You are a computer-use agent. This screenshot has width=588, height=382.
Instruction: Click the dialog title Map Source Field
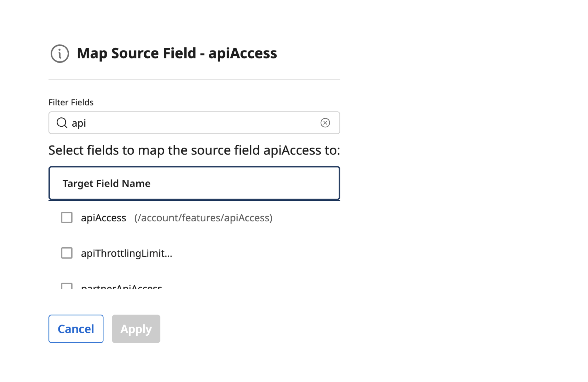click(177, 53)
